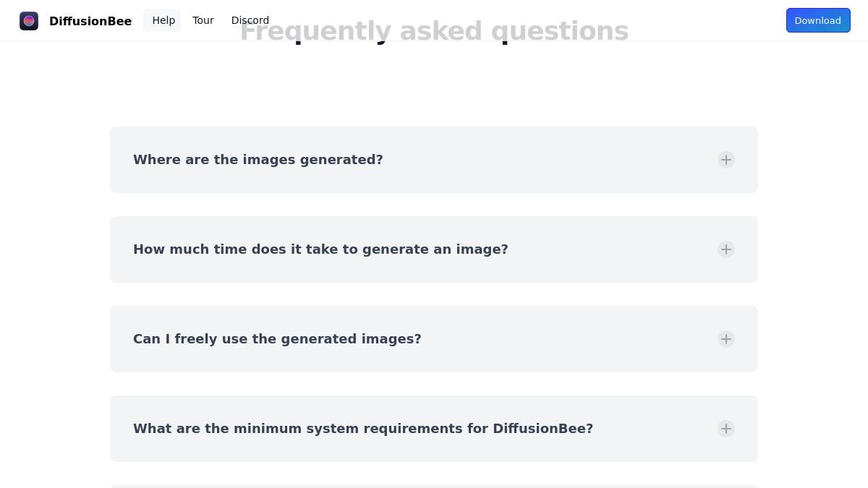Expand 'How much time does it take' question
Image resolution: width=868 pixels, height=488 pixels.
[x=320, y=249]
